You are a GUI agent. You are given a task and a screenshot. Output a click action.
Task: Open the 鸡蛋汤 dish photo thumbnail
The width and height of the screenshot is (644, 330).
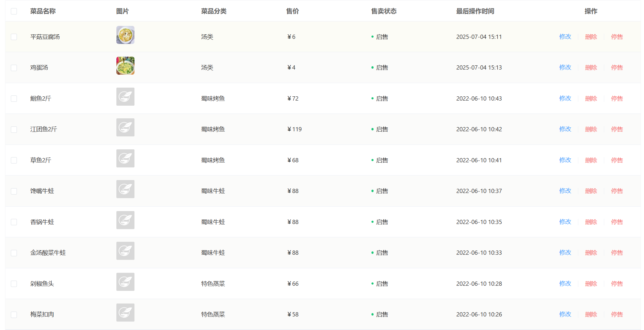tap(125, 66)
